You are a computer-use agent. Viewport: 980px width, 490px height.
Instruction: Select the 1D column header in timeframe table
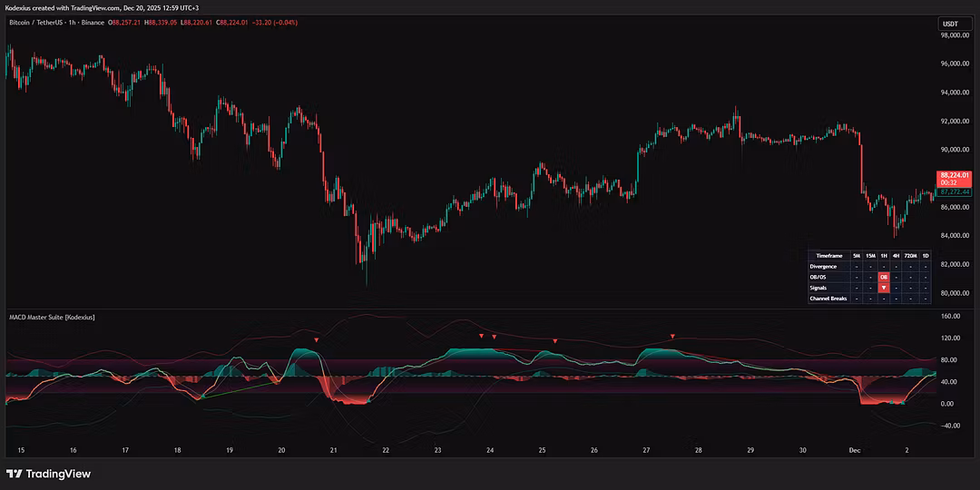tap(925, 256)
